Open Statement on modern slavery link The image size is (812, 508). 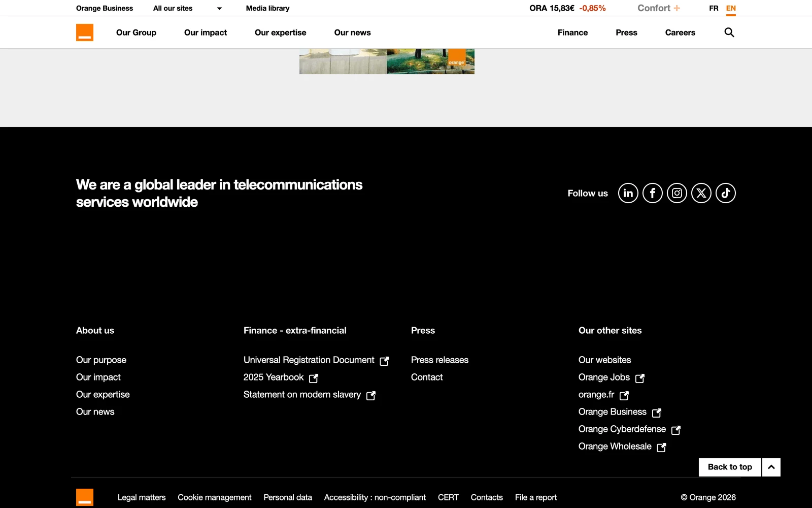(x=302, y=394)
